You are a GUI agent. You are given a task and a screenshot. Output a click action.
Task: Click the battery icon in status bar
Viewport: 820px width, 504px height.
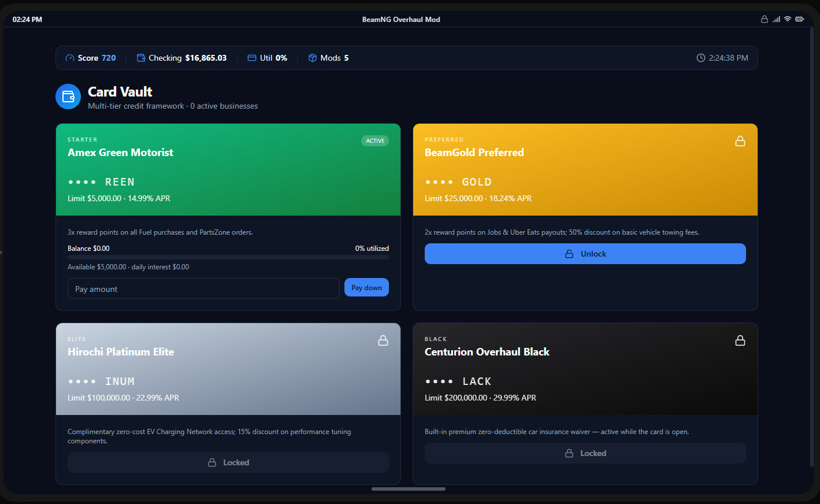tap(800, 19)
